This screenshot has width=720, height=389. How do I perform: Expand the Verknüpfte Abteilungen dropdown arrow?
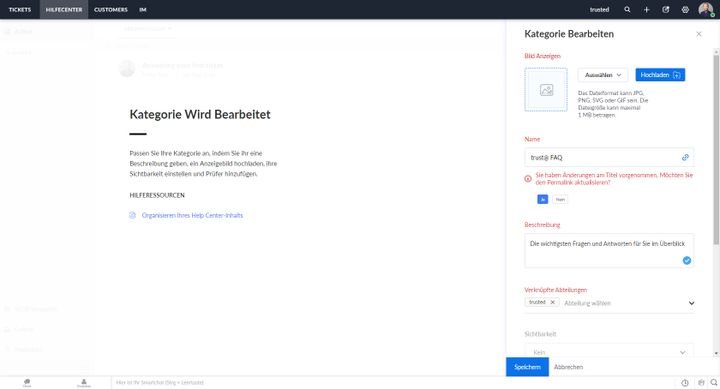[691, 303]
